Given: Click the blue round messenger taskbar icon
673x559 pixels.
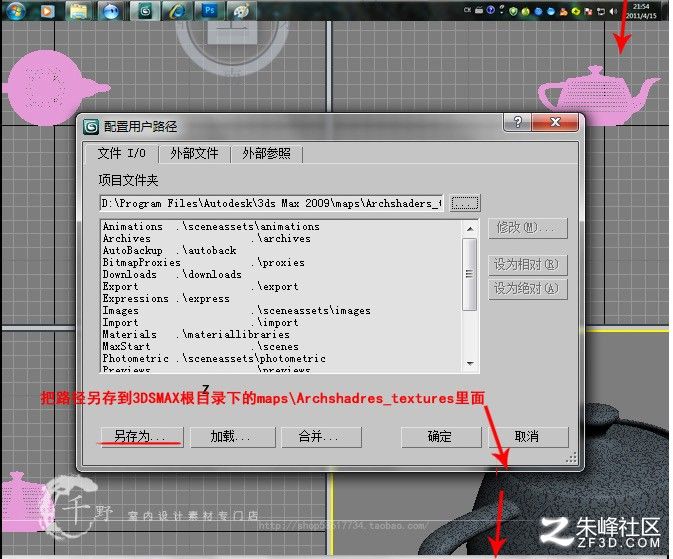Looking at the screenshot, I should point(111,11).
